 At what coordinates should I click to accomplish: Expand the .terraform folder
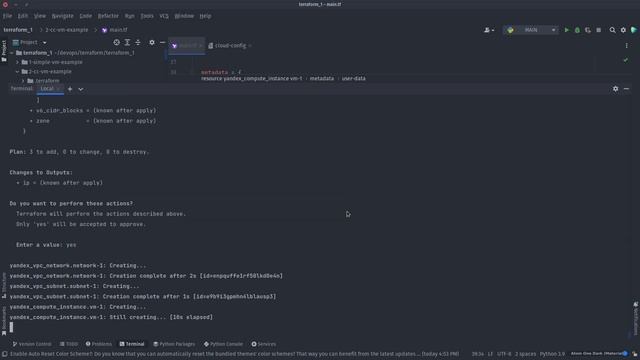pyautogui.click(x=23, y=81)
